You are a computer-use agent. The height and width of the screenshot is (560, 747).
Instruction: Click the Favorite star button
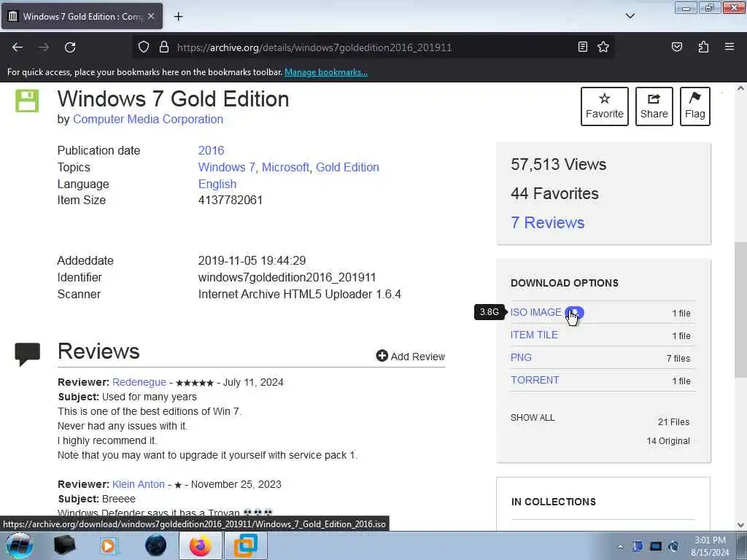pyautogui.click(x=605, y=106)
